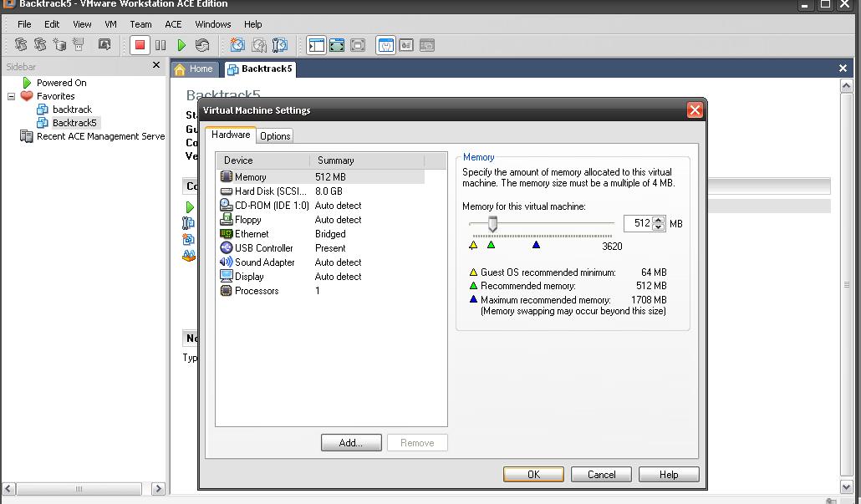Click the new package cube toolbar icon
Screen dimensions: 861x504
59,44
